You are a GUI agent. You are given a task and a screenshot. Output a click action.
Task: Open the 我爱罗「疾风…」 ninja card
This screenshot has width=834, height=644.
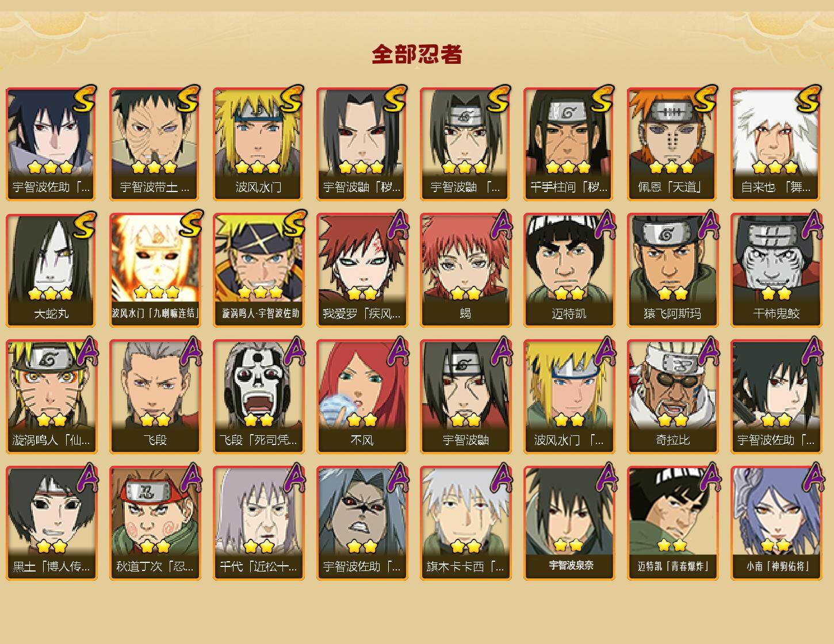362,270
